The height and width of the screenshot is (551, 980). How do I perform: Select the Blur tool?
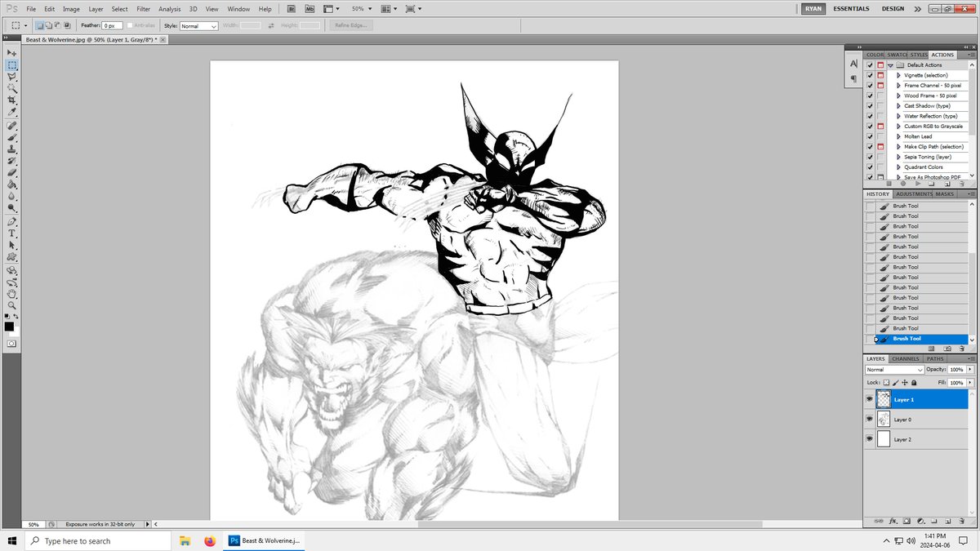[12, 196]
